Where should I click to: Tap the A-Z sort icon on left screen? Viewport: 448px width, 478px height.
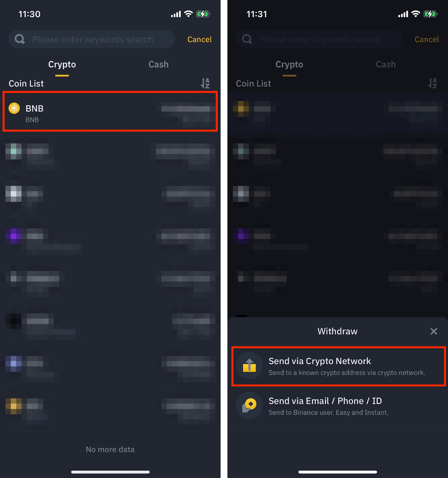pos(205,83)
